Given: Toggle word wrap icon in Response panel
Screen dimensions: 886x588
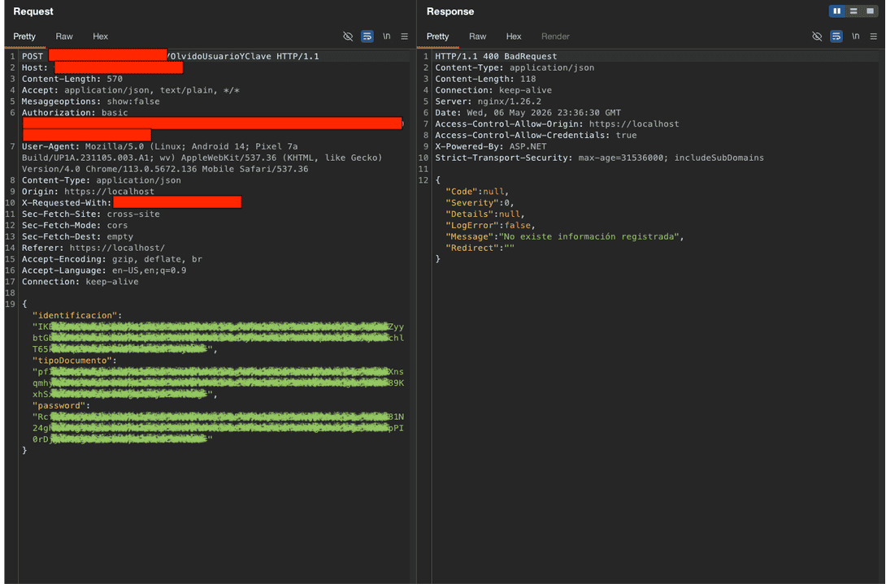Looking at the screenshot, I should click(836, 37).
